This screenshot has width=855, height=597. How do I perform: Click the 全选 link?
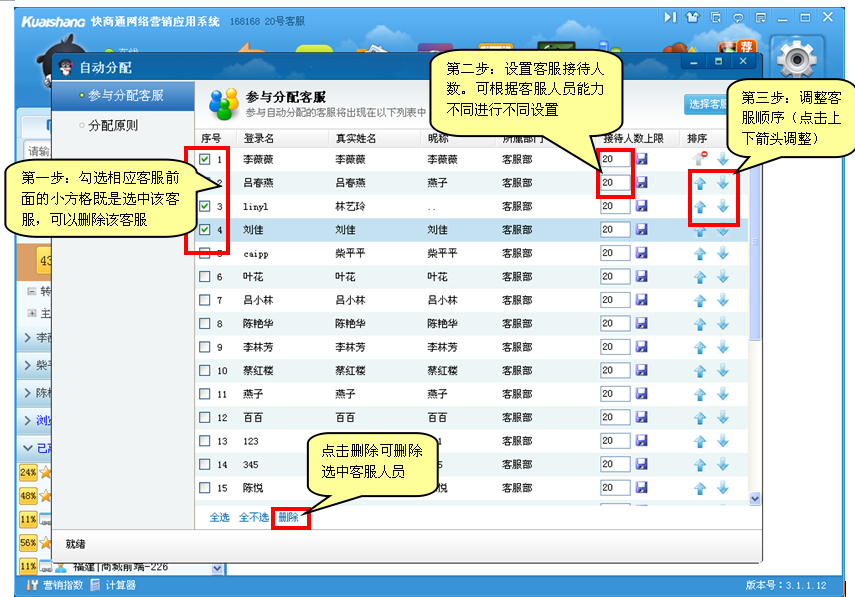coord(219,517)
